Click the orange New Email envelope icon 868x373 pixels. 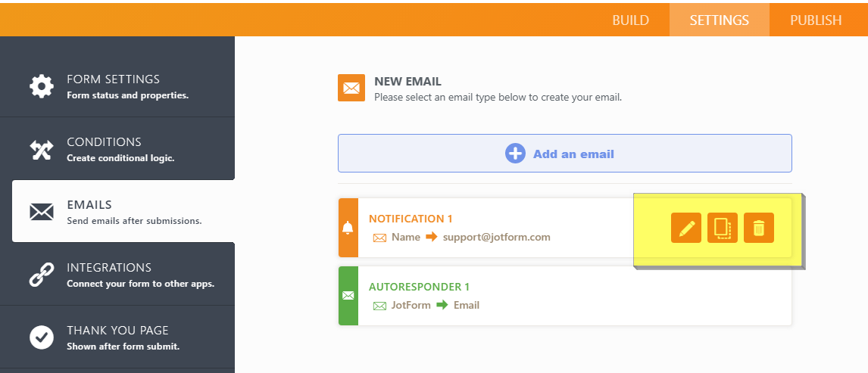pos(351,88)
